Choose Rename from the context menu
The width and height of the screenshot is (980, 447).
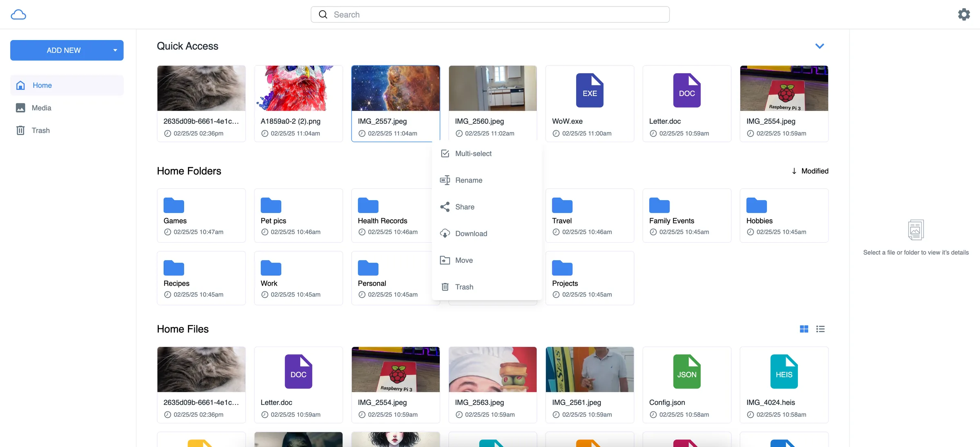(x=469, y=180)
